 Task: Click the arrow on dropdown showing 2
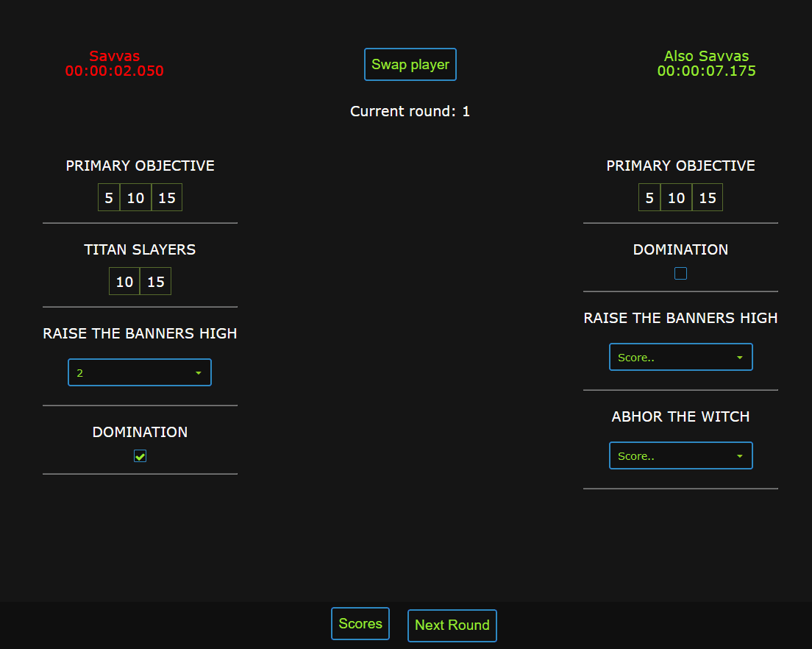199,373
